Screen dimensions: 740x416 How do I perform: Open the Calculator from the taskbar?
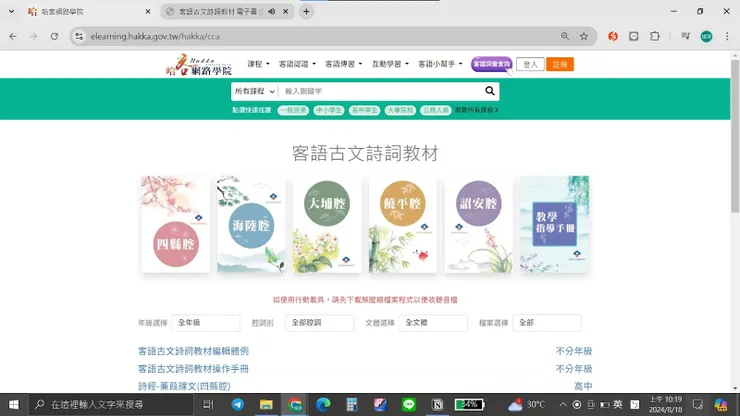(x=352, y=405)
